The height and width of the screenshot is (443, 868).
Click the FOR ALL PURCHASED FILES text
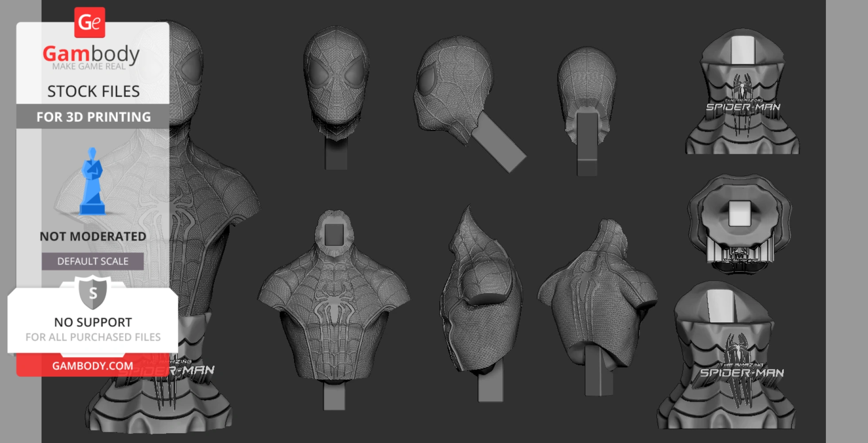pos(93,337)
